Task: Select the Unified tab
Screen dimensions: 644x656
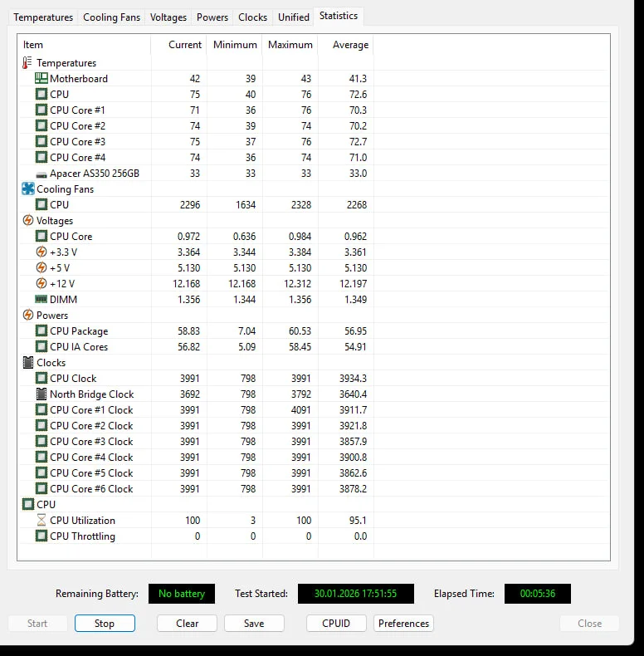Action: (x=294, y=17)
